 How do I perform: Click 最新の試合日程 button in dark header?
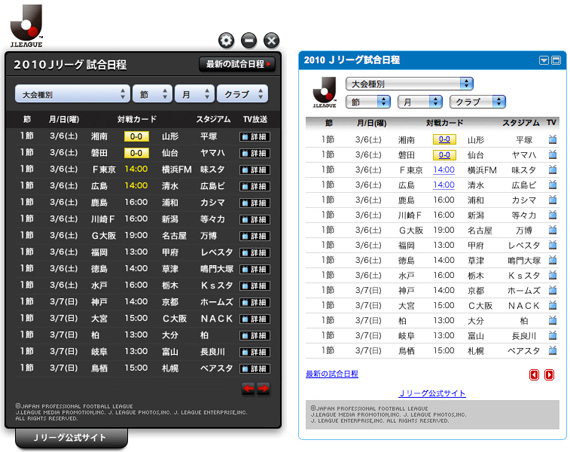coord(237,64)
